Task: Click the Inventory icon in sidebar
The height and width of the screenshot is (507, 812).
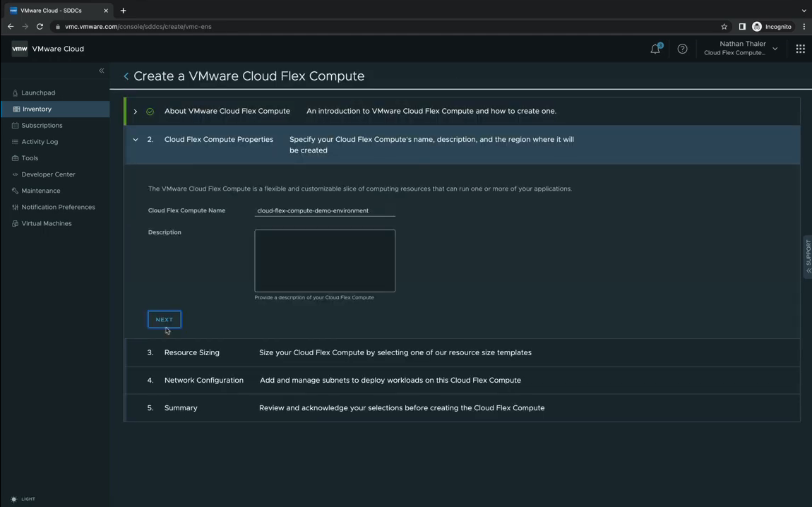Action: pyautogui.click(x=16, y=109)
